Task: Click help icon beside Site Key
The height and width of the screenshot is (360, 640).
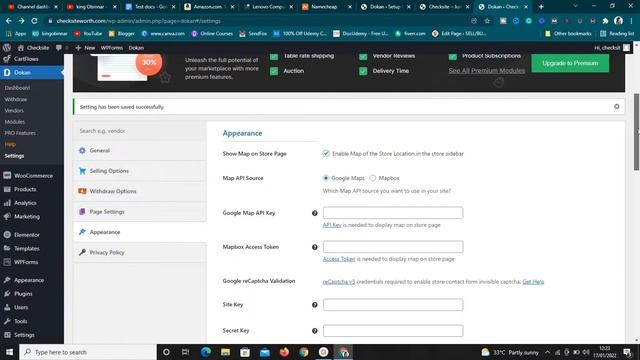Action: [315, 305]
